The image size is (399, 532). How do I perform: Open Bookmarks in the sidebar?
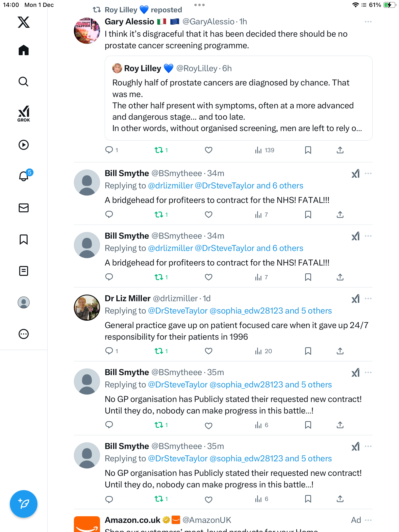tap(24, 239)
